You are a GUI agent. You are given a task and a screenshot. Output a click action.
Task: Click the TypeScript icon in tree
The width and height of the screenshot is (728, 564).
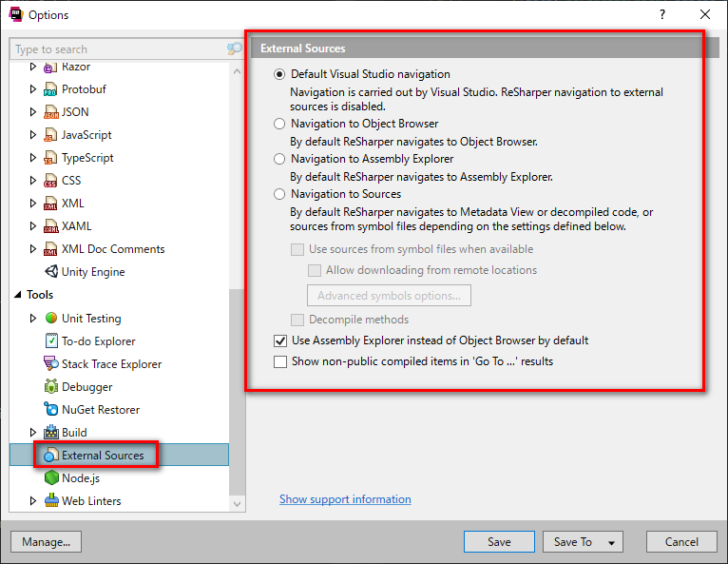point(50,158)
